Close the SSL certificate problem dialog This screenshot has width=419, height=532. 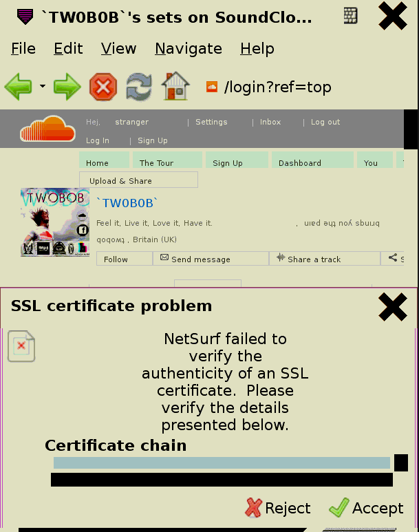click(x=393, y=307)
